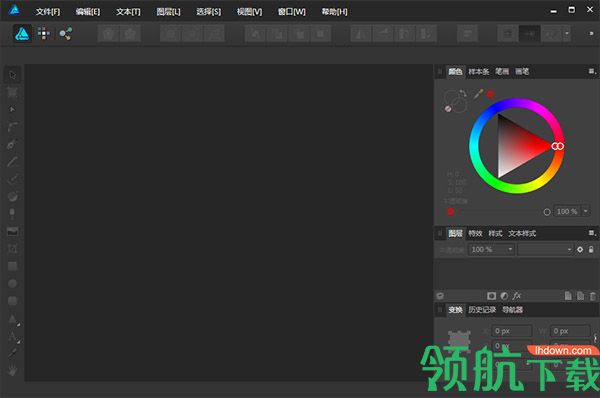Image resolution: width=600 pixels, height=398 pixels.
Task: Select the View hand tool
Action: point(12,370)
